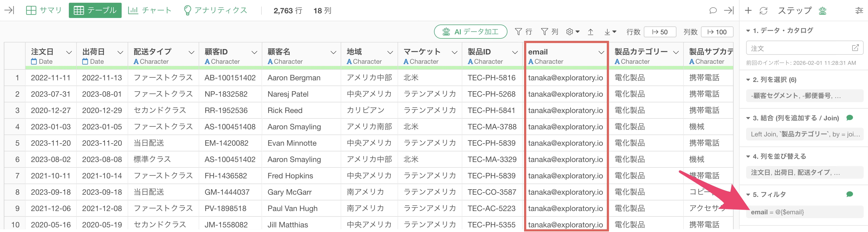This screenshot has height=232, width=868.
Task: Open the table settings gear menu
Action: (572, 32)
